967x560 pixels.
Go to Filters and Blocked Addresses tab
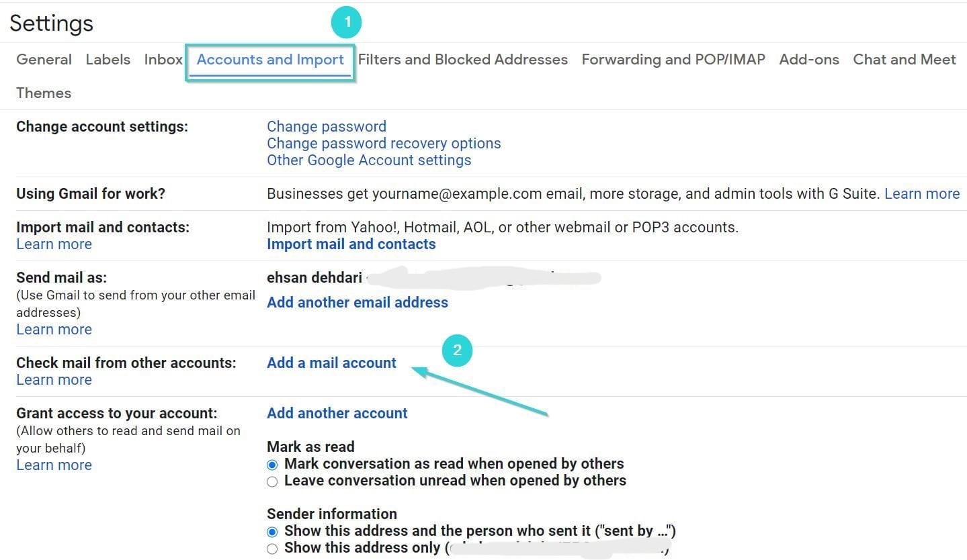pyautogui.click(x=462, y=60)
